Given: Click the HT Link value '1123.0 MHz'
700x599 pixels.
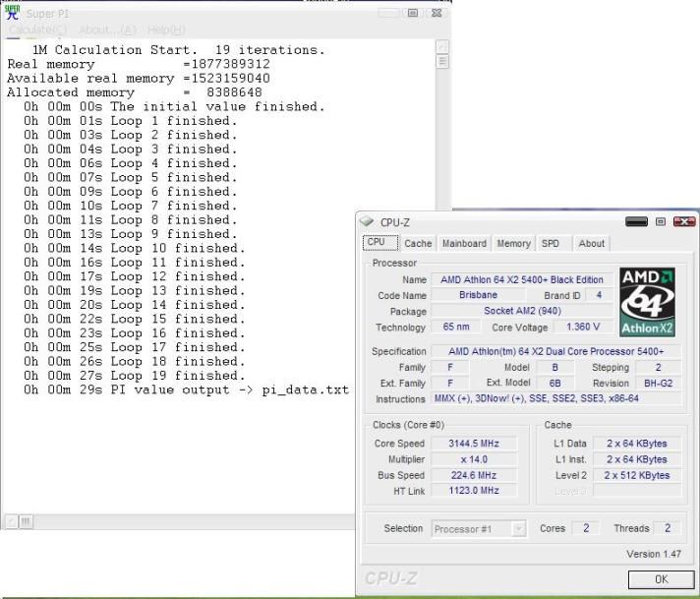Looking at the screenshot, I should coord(474,491).
